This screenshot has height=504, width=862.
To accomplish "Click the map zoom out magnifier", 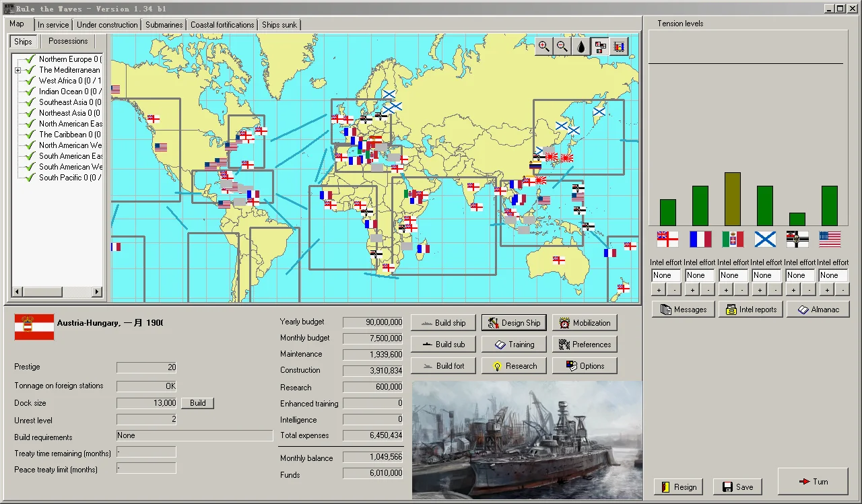I will 562,46.
